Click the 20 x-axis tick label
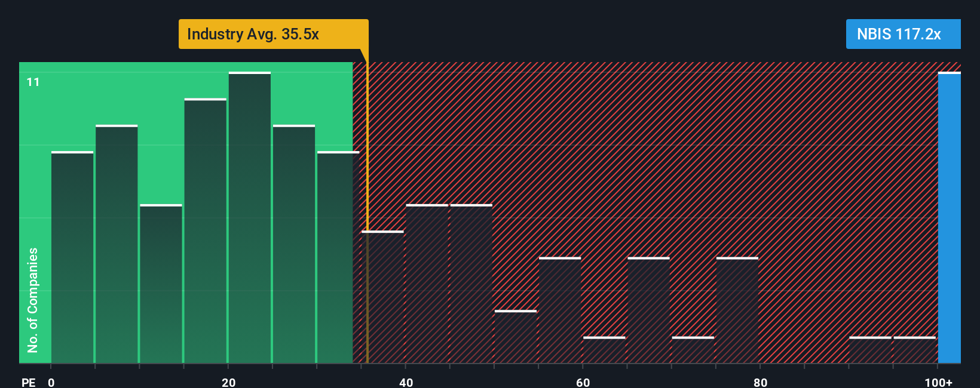The height and width of the screenshot is (388, 980). click(x=228, y=382)
